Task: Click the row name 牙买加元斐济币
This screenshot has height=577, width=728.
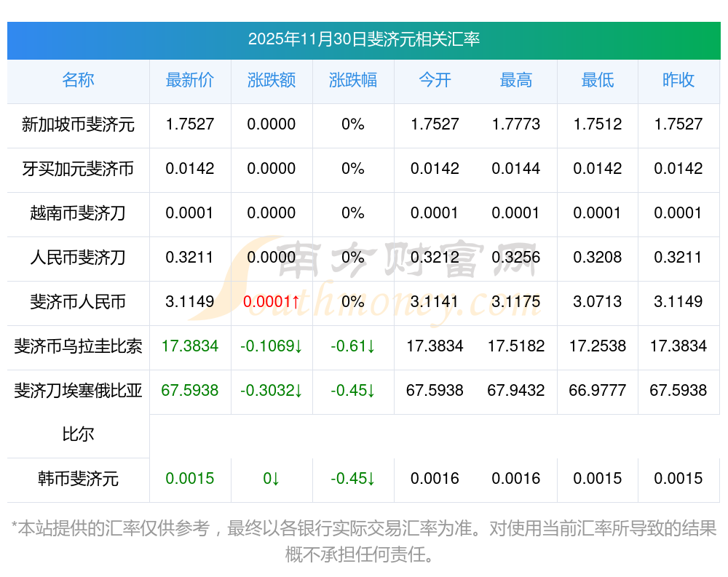Action: click(78, 169)
